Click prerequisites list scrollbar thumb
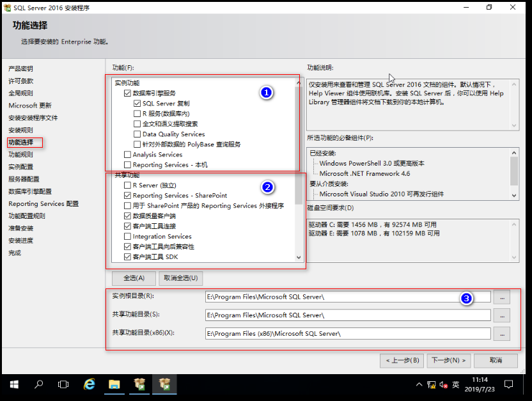This screenshot has height=401, width=532. pyautogui.click(x=514, y=171)
